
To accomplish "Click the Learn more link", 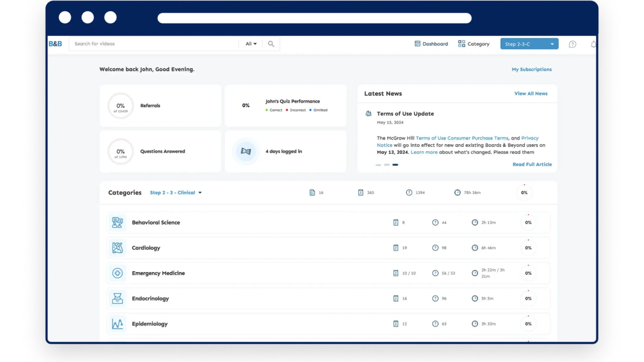I will click(424, 152).
